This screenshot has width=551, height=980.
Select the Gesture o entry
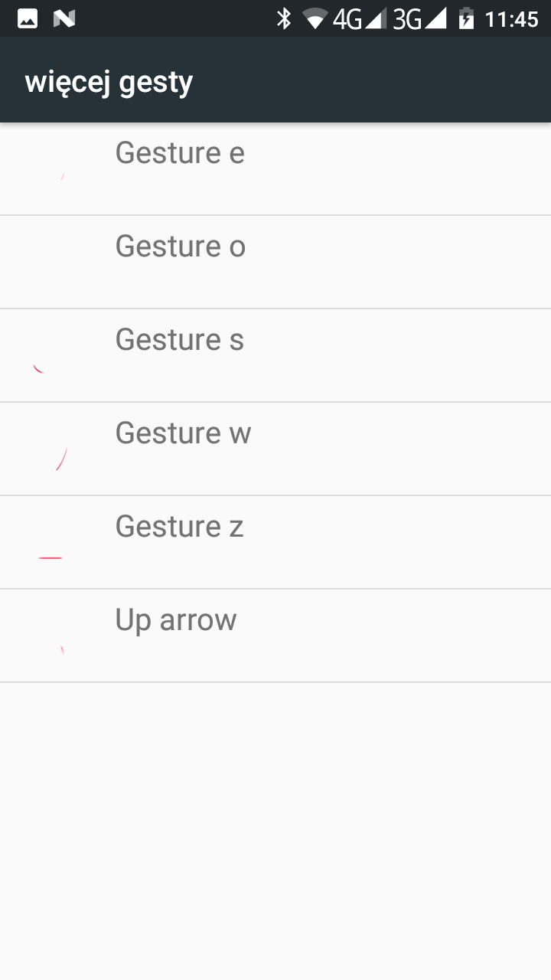coord(275,263)
